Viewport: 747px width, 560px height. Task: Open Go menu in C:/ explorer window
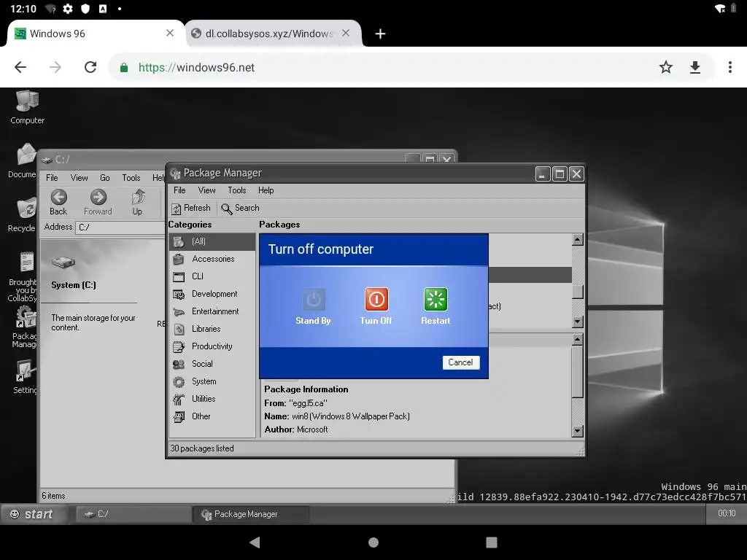tap(105, 178)
